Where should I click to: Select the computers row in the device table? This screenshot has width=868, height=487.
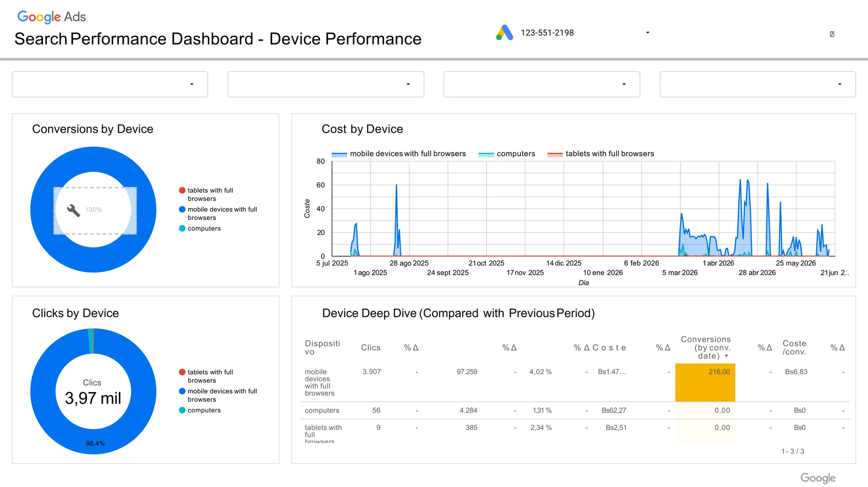[575, 411]
